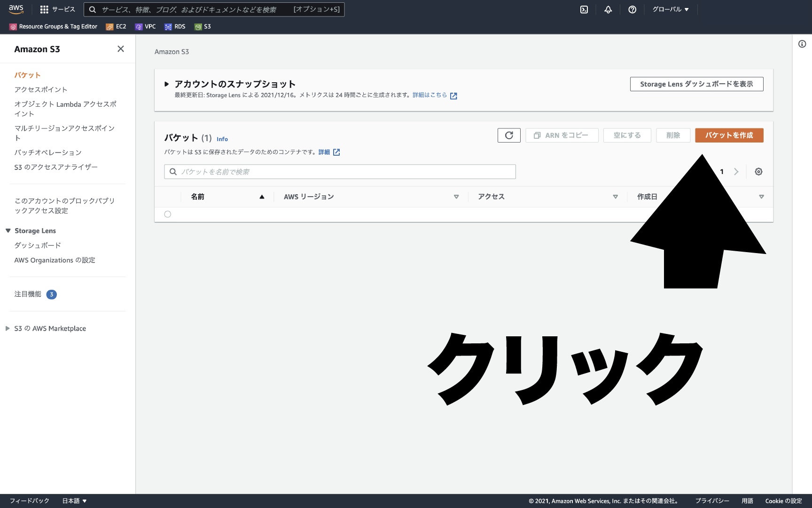This screenshot has width=812, height=508.
Task: Open the 日本語 language selector
Action: pyautogui.click(x=75, y=501)
